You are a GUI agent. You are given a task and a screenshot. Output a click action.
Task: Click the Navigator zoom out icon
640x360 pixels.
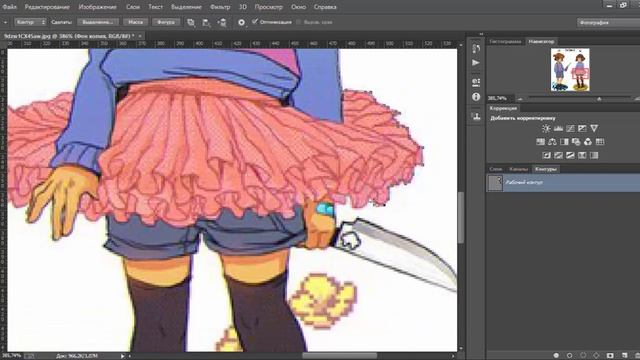tap(520, 99)
